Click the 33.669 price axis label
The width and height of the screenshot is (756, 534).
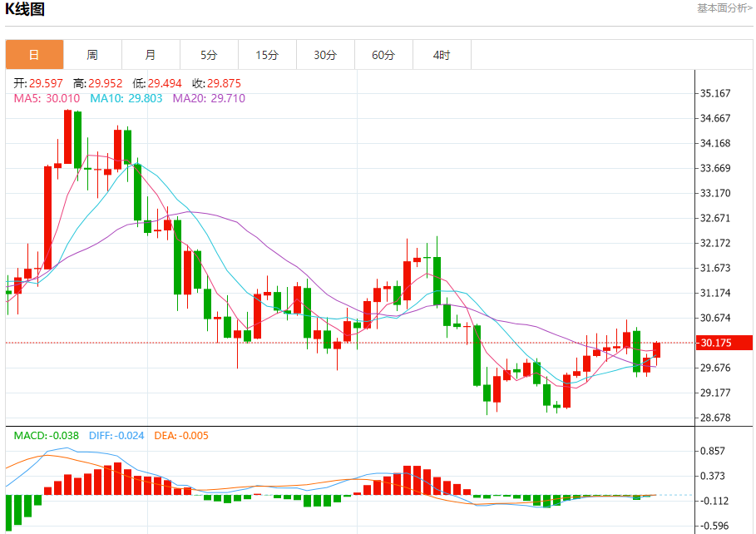tap(715, 168)
